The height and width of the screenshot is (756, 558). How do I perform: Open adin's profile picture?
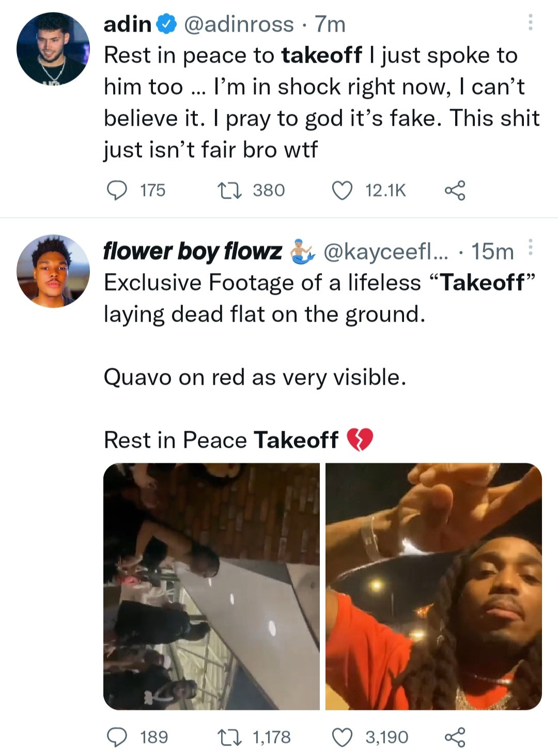click(x=53, y=49)
